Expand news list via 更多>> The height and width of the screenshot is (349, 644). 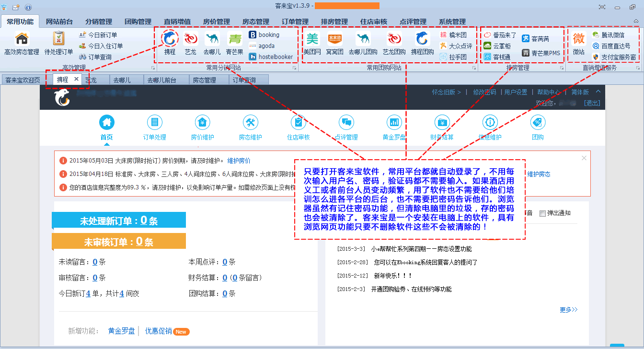[x=569, y=310]
